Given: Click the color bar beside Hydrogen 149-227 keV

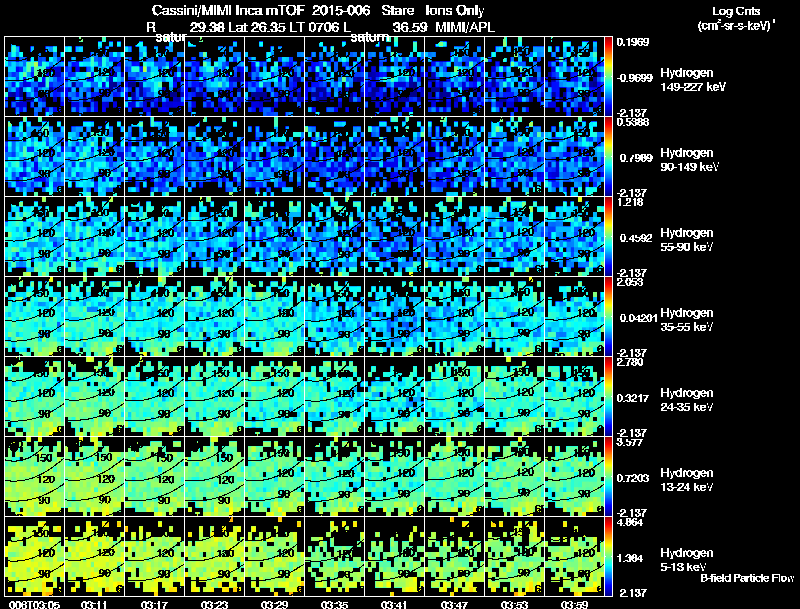Looking at the screenshot, I should 608,77.
